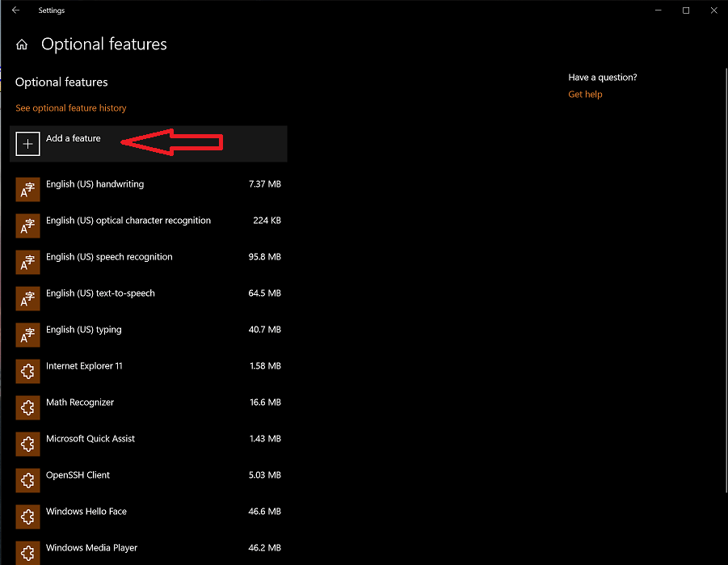The image size is (728, 565).
Task: Click the OpenSSH Client puzzle icon
Action: tap(27, 480)
